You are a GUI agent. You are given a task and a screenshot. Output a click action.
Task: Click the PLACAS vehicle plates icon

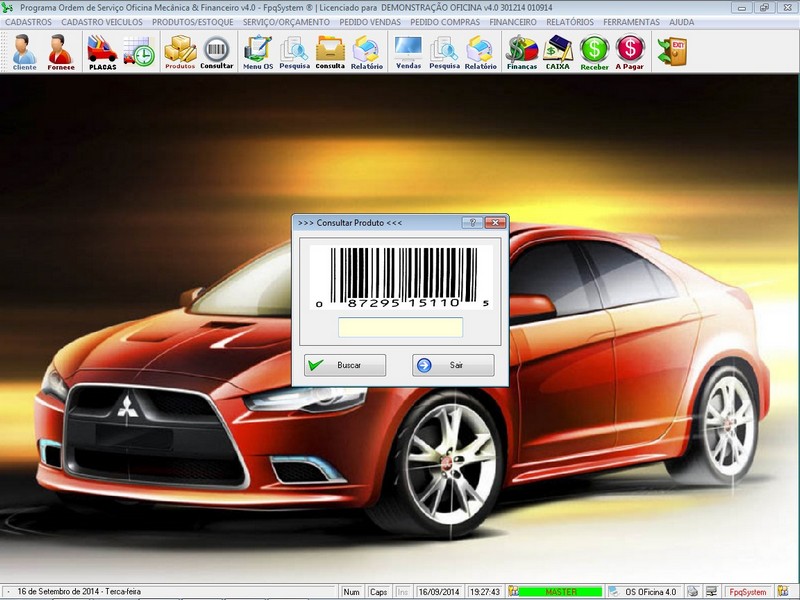[102, 52]
